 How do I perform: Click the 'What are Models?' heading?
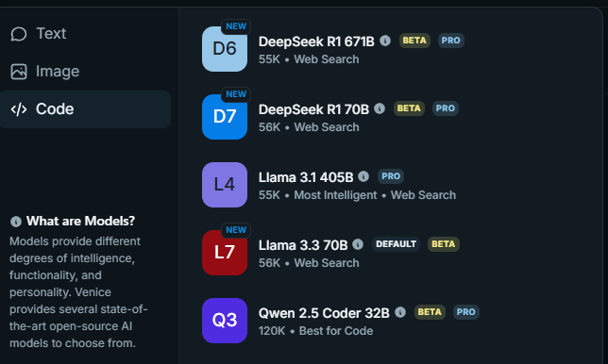80,221
